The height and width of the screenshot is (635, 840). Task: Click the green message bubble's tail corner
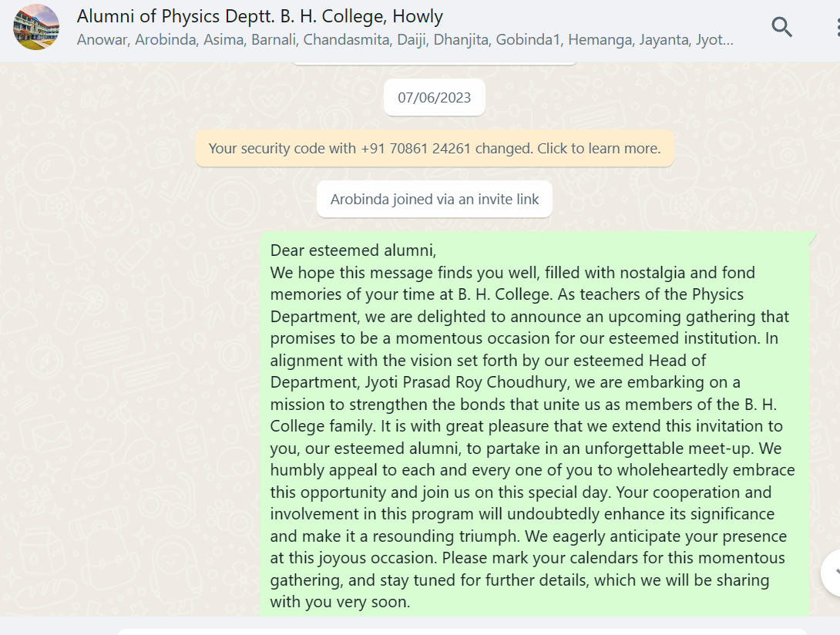pyautogui.click(x=811, y=237)
